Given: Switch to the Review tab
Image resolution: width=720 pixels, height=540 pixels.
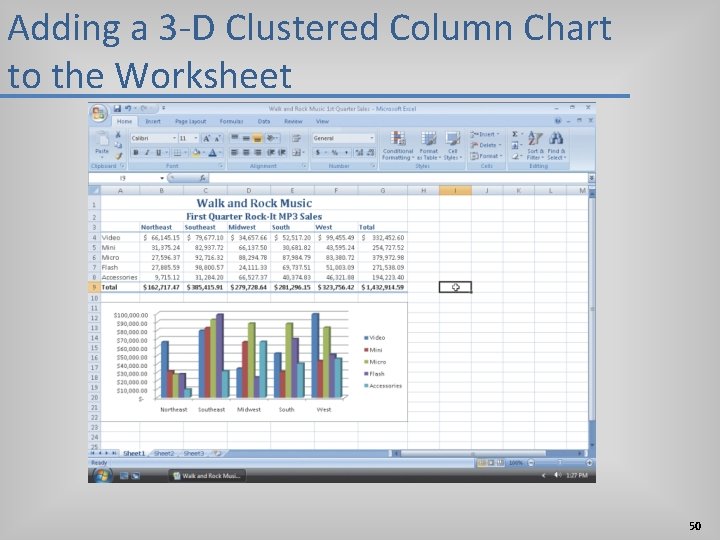Looking at the screenshot, I should [293, 122].
